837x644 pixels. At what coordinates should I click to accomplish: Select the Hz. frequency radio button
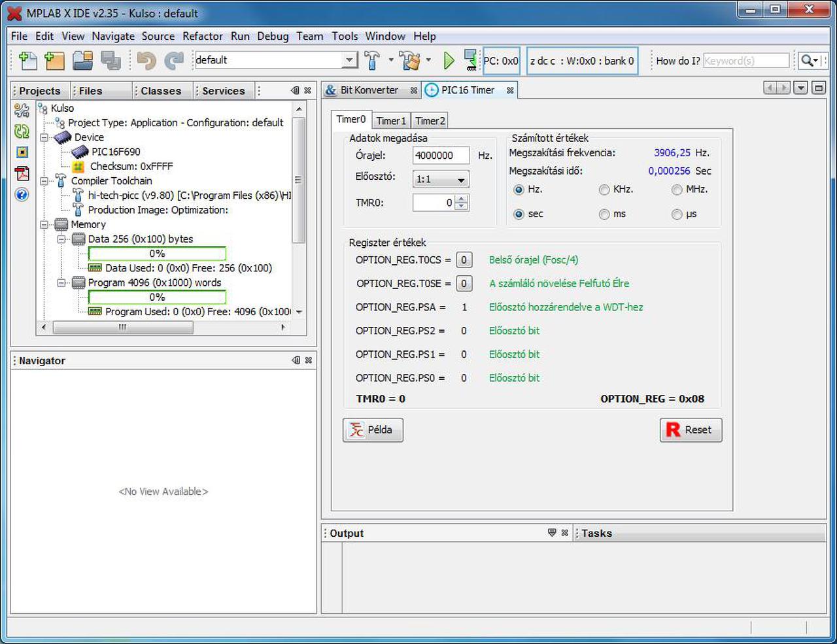tap(519, 190)
